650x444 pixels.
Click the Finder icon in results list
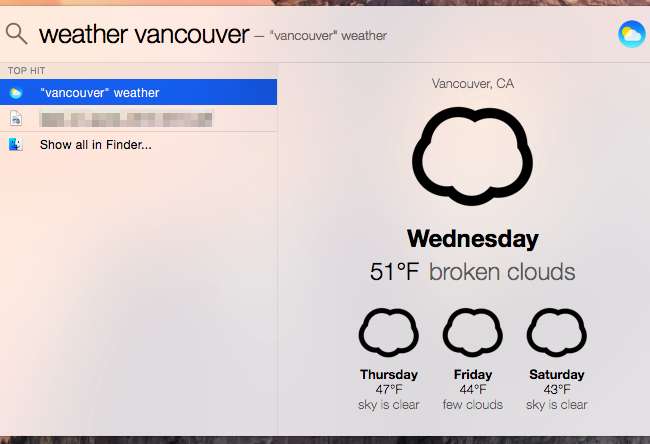click(x=16, y=145)
